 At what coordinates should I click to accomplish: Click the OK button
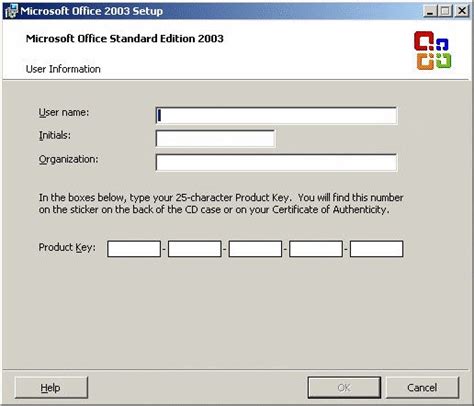pos(344,388)
